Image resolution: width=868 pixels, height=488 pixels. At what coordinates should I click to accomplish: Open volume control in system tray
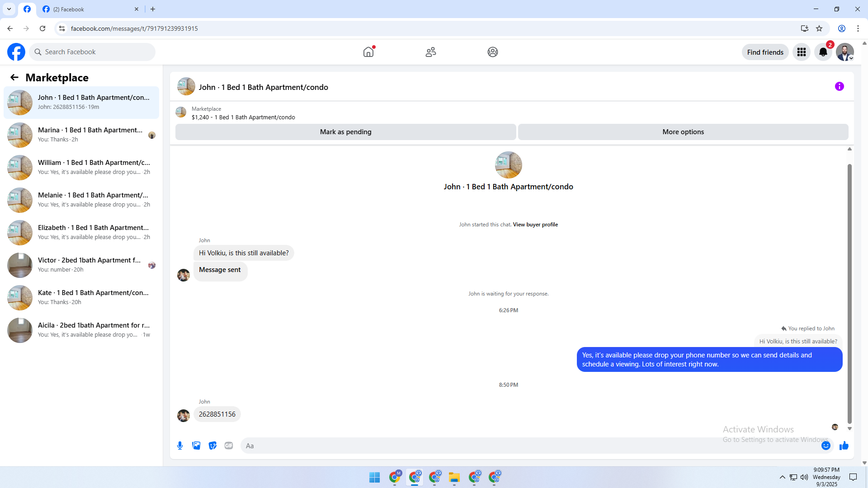pyautogui.click(x=804, y=477)
